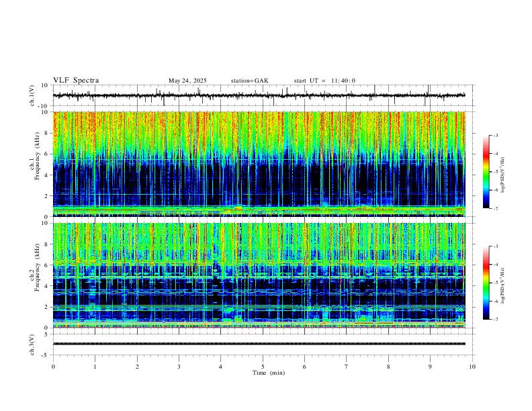
Task: Click the ch.1 PSD color scale bar
Action: click(x=486, y=172)
